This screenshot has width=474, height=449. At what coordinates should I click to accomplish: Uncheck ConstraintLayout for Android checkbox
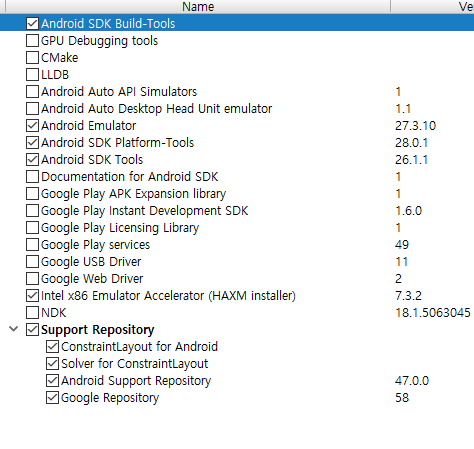coord(52,347)
